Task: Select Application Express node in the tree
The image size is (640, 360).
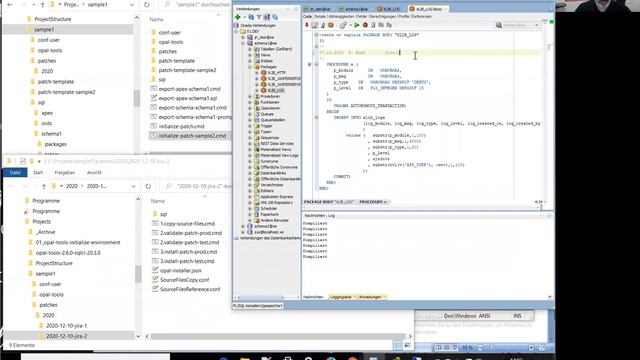Action: coord(277,197)
